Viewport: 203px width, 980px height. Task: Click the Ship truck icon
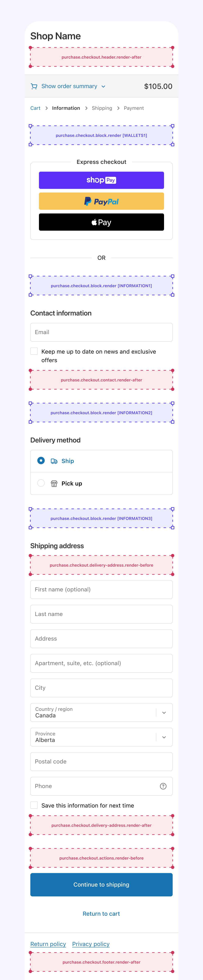[x=54, y=461]
